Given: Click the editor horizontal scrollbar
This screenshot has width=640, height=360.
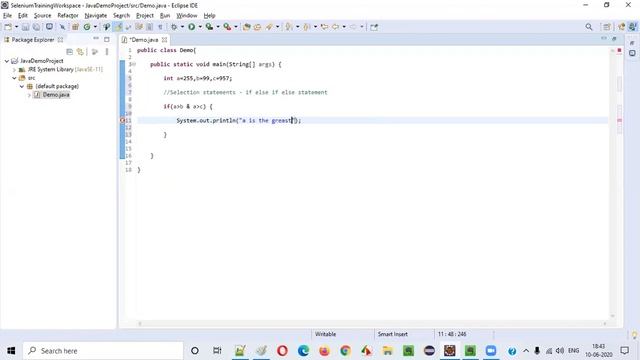Looking at the screenshot, I should click(x=372, y=324).
